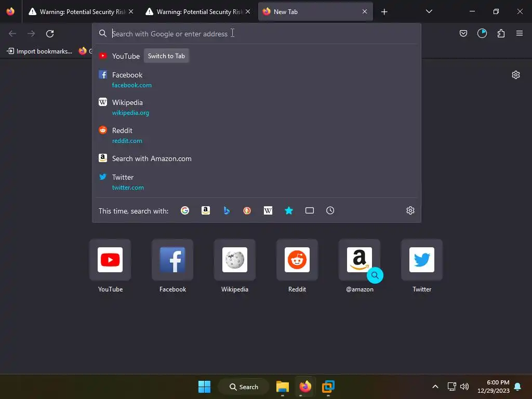Search in Bookmarks star icon
Image resolution: width=532 pixels, height=399 pixels.
pyautogui.click(x=289, y=211)
